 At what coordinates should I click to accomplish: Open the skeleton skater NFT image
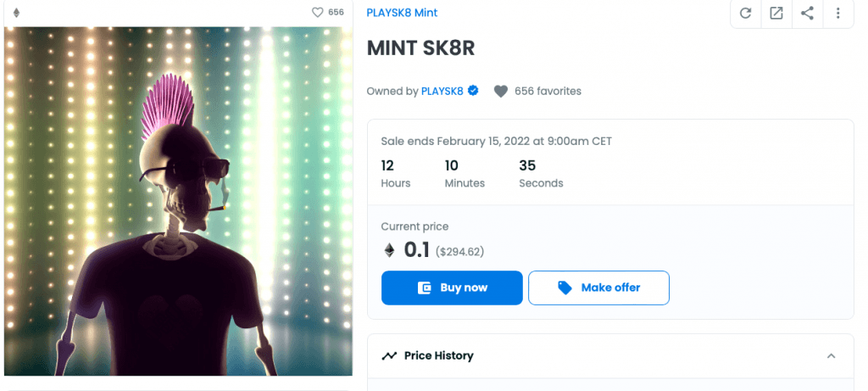[178, 201]
